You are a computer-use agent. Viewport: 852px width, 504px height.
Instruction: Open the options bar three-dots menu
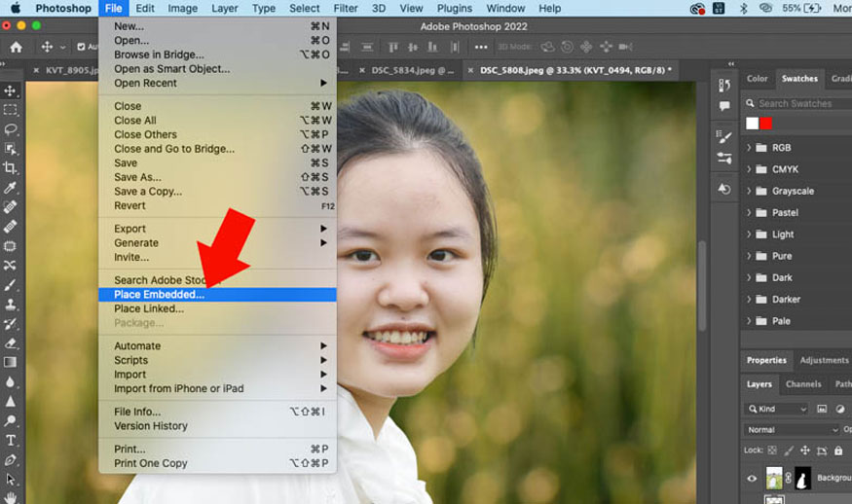click(481, 48)
